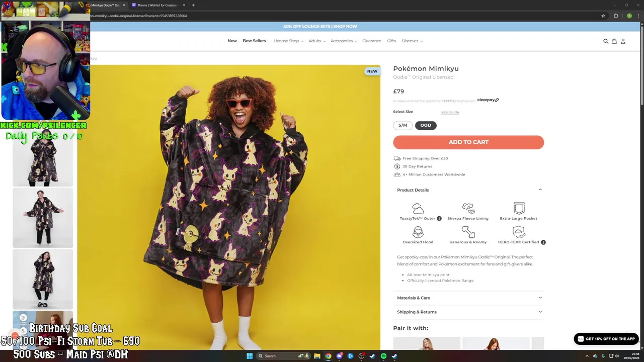Switch to the Mimikyu Oodie tab

click(107, 5)
